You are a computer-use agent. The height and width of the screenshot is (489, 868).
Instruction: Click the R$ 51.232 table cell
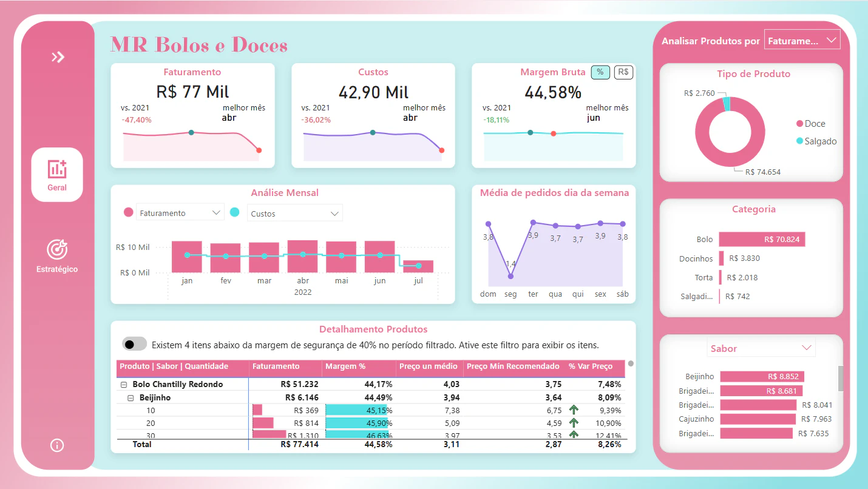point(299,385)
